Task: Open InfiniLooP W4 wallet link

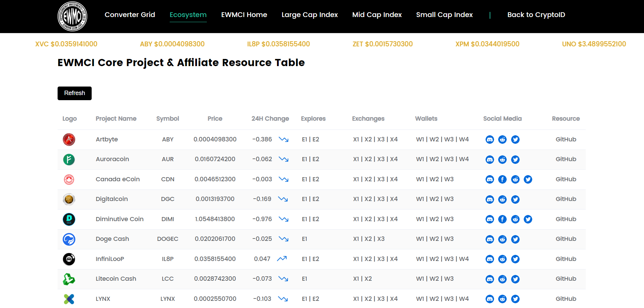Action: [x=464, y=259]
